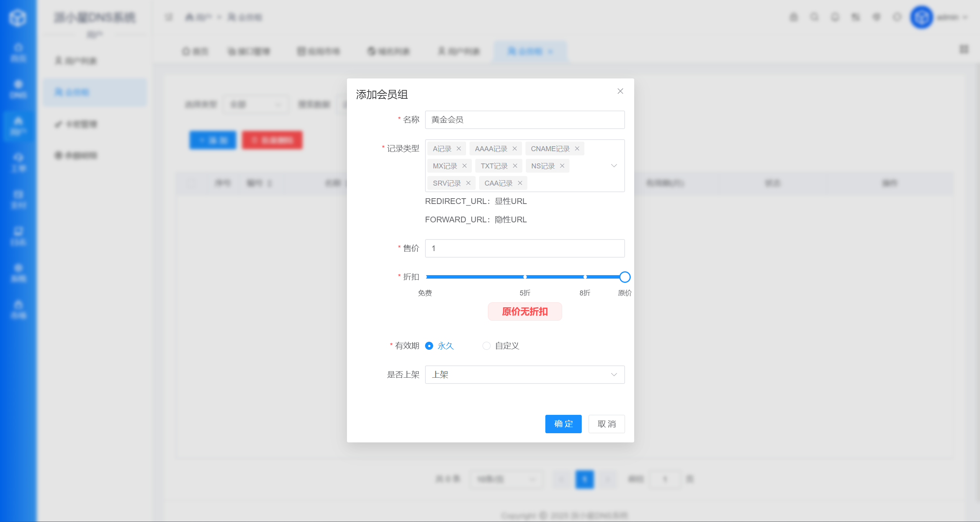Remove the MX记录 tag

[x=464, y=166]
